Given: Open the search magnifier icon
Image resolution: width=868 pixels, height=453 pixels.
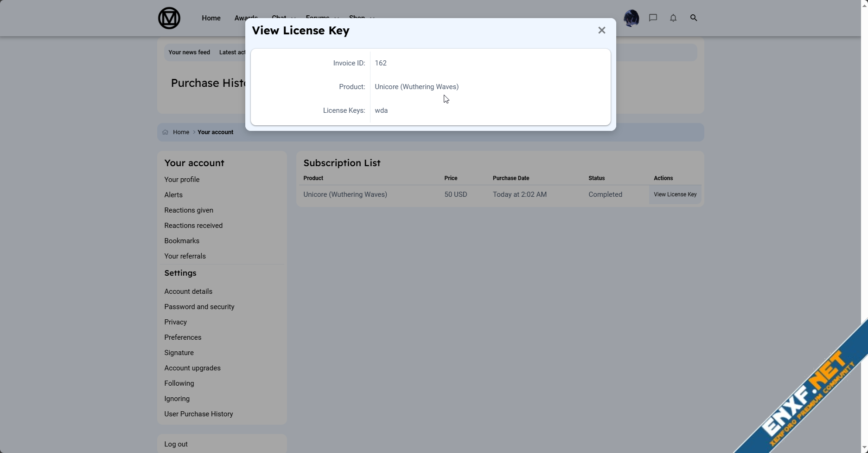Looking at the screenshot, I should 694,18.
